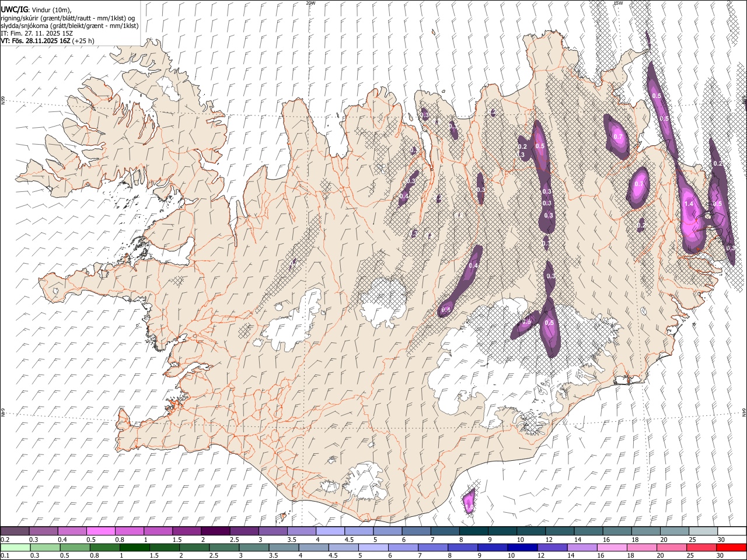
Task: Select the 0.8 swatch in the upper legend row
Action: point(130,531)
